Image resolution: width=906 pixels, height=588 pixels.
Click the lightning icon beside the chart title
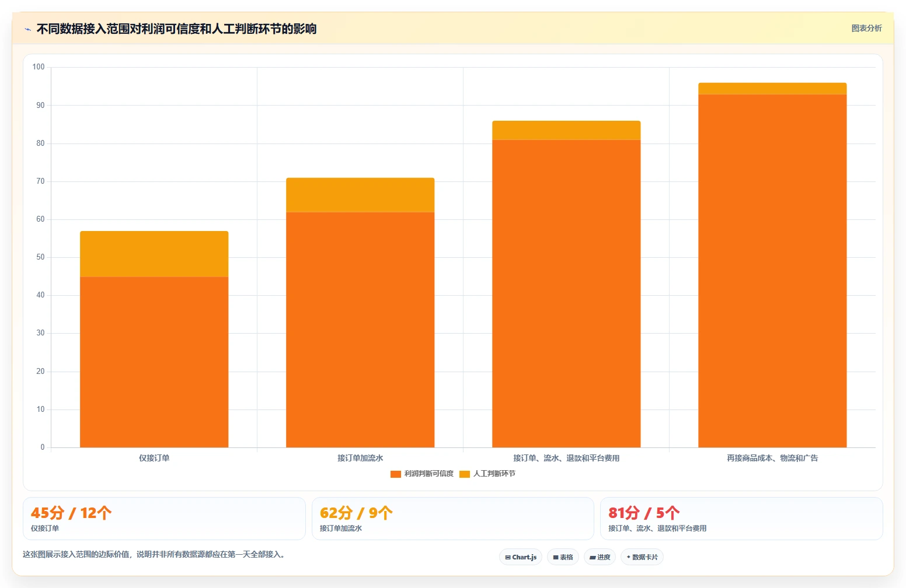point(27,29)
